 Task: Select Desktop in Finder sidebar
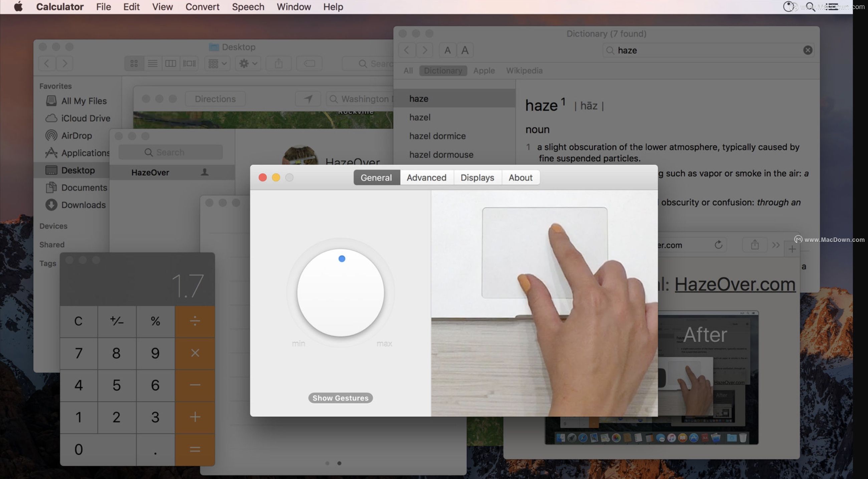point(71,170)
